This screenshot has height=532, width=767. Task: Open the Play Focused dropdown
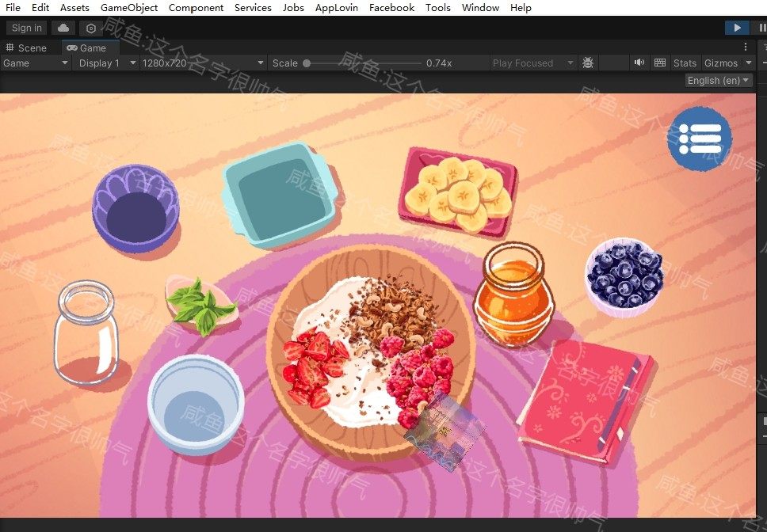tap(532, 63)
